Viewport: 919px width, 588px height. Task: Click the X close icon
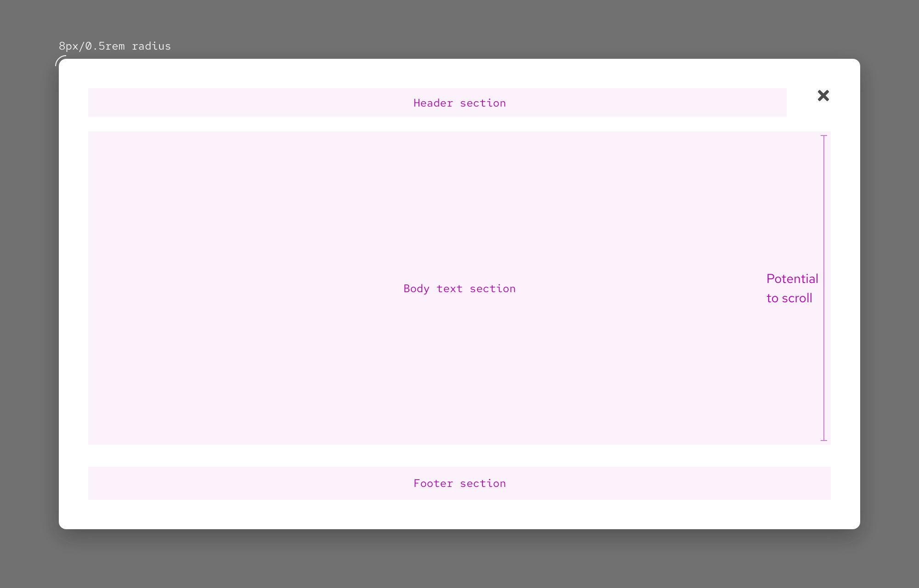(x=823, y=96)
